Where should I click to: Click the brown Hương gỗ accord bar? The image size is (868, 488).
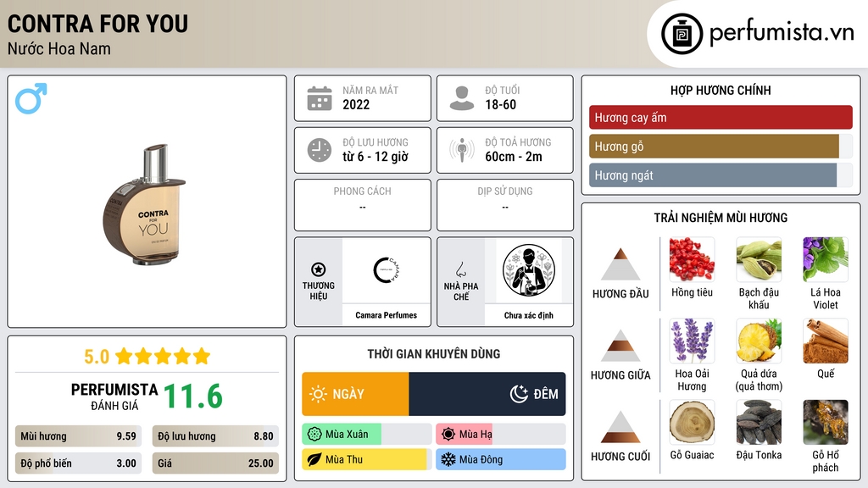(714, 147)
